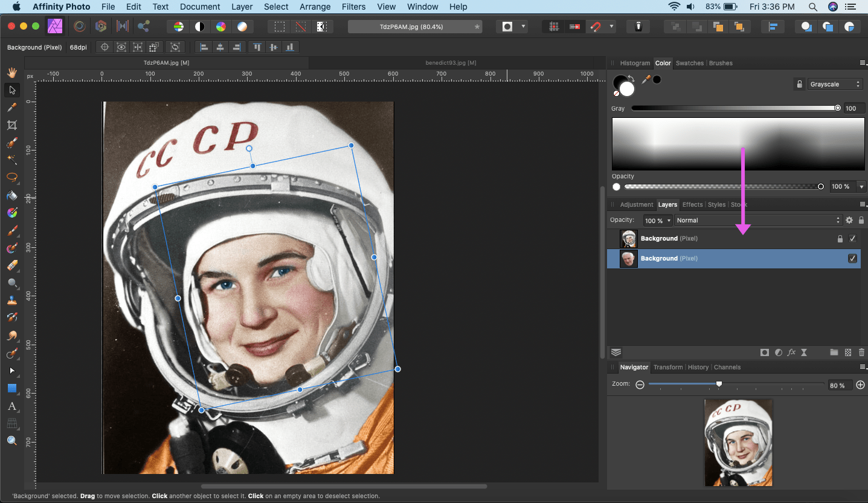This screenshot has height=503, width=868.
Task: Add a layer effects fx icon
Action: click(x=791, y=352)
